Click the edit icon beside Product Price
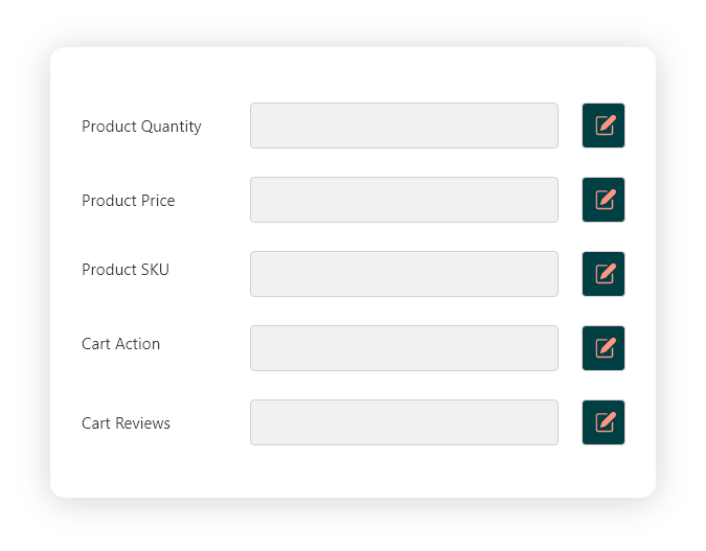Image resolution: width=706 pixels, height=551 pixels. (x=603, y=200)
